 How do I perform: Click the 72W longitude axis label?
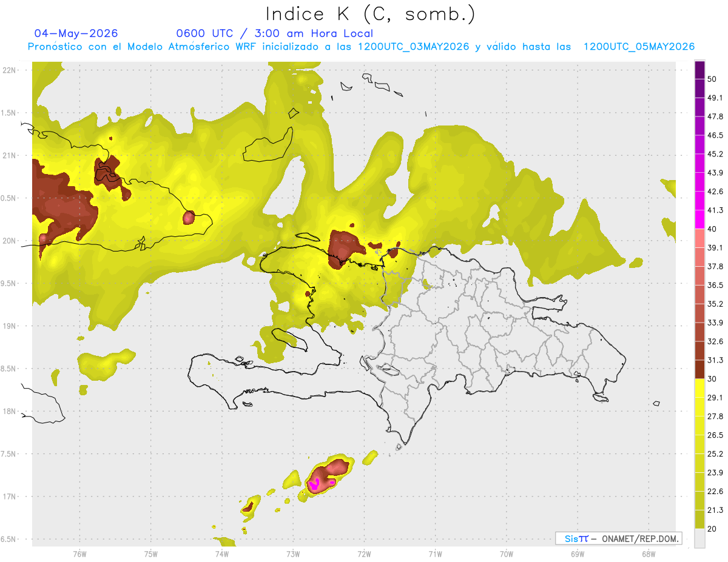(364, 554)
